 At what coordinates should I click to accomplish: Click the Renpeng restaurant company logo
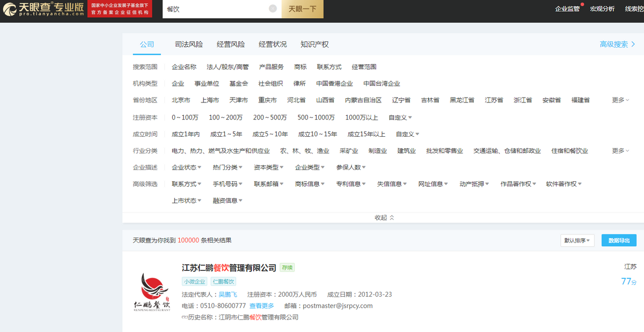[x=152, y=292]
